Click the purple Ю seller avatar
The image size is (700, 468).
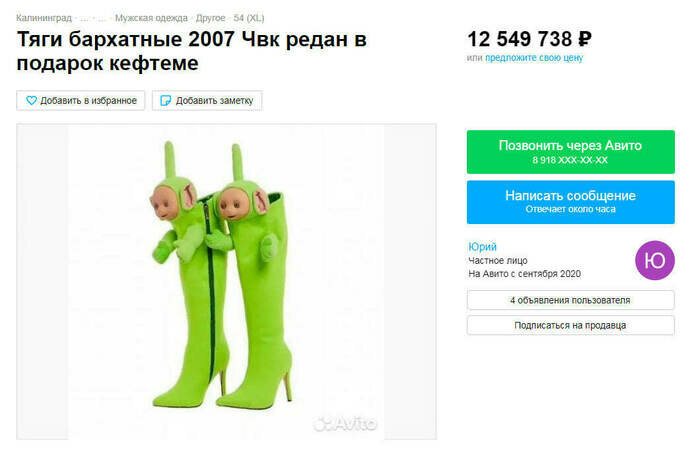[x=654, y=260]
